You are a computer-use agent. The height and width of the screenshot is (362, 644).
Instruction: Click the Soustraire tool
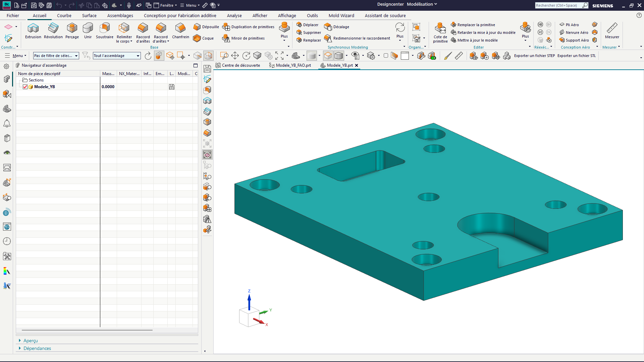[x=105, y=31]
